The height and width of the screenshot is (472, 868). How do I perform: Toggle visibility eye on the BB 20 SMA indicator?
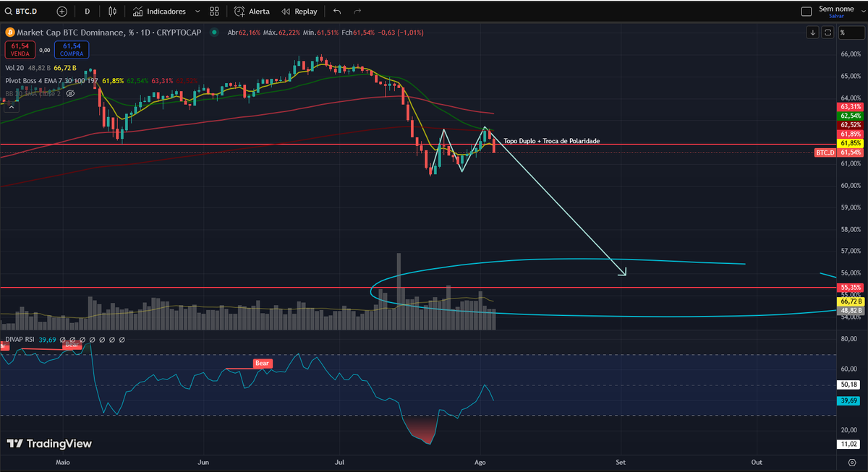pyautogui.click(x=71, y=93)
